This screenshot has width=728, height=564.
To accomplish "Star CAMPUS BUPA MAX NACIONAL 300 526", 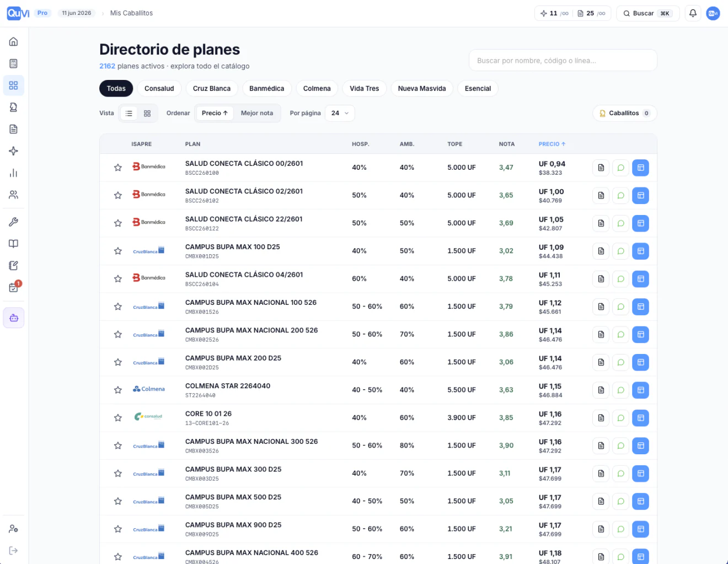I will 117,445.
